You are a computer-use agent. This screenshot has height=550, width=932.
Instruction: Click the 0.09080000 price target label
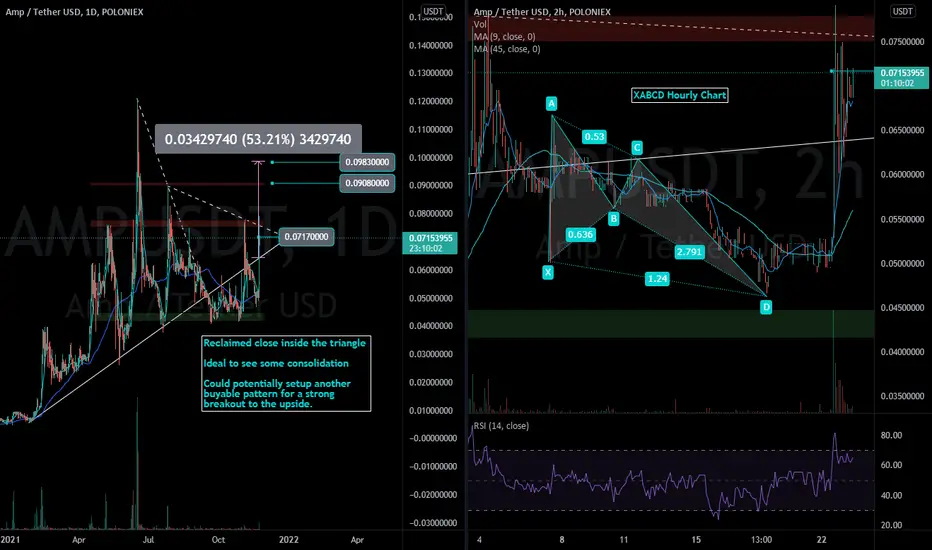(x=367, y=183)
